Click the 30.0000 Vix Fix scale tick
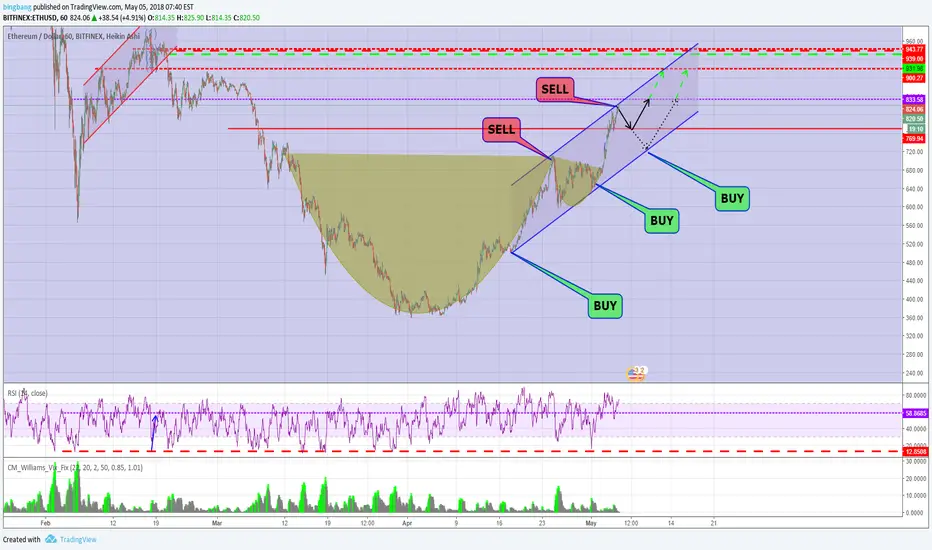Viewport: 932px width, 550px height. (x=916, y=461)
